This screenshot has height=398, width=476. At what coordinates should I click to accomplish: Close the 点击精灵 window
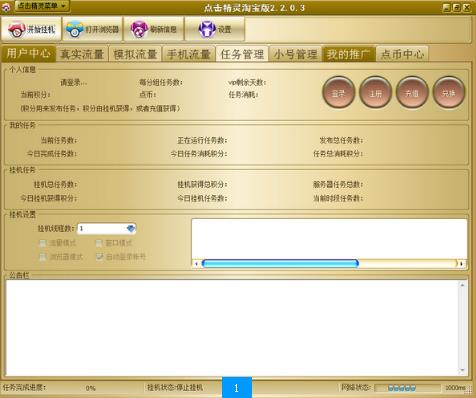[467, 8]
